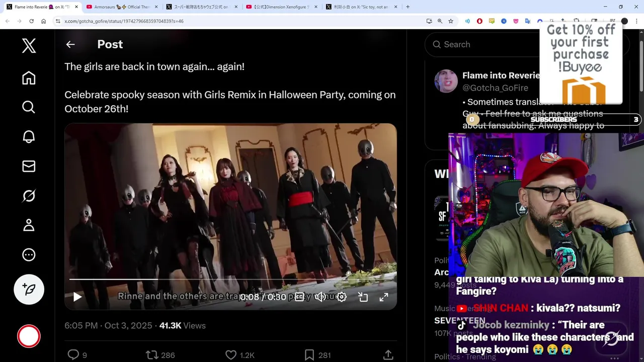
Task: Open Notifications bell in sidebar
Action: coord(29,137)
